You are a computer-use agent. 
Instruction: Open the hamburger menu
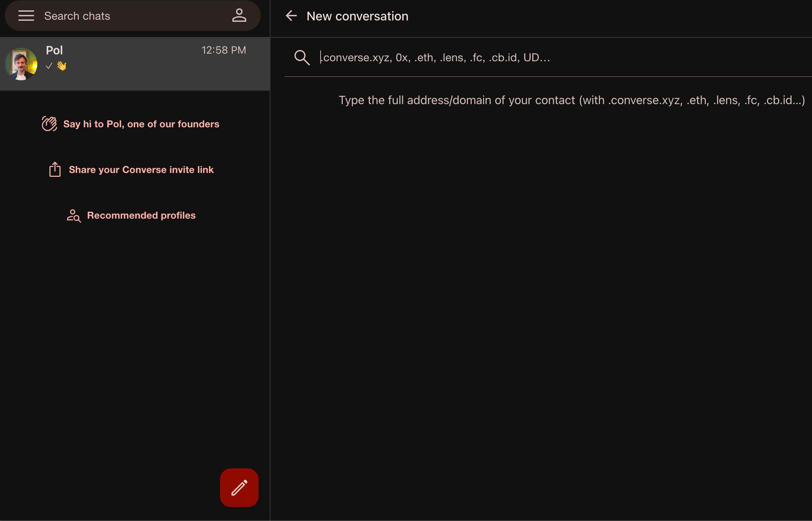click(26, 16)
